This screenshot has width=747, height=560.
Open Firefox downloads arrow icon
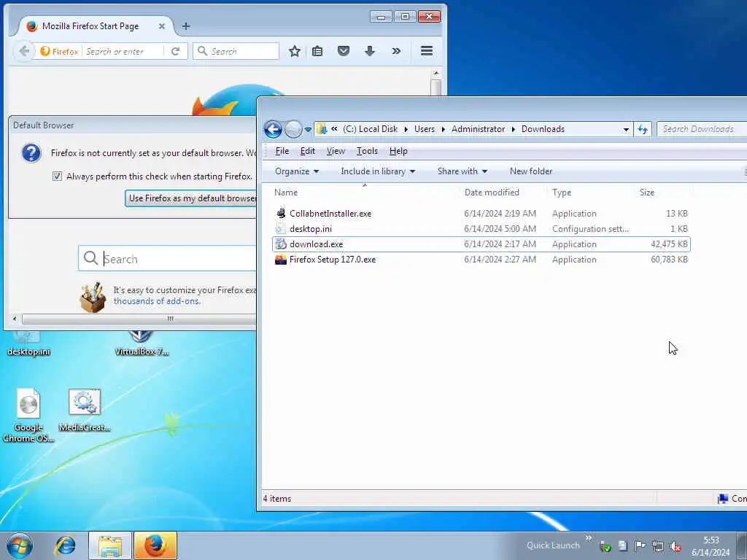[370, 51]
